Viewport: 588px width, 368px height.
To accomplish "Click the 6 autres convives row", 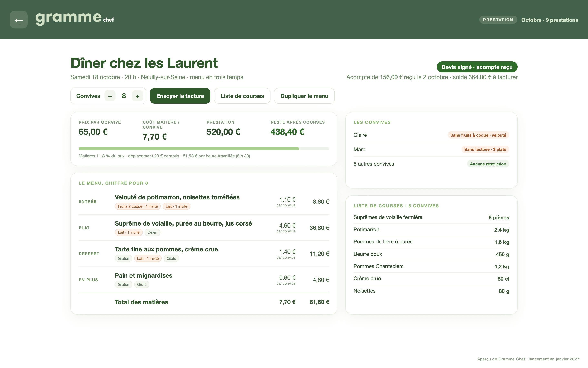I will [x=431, y=164].
